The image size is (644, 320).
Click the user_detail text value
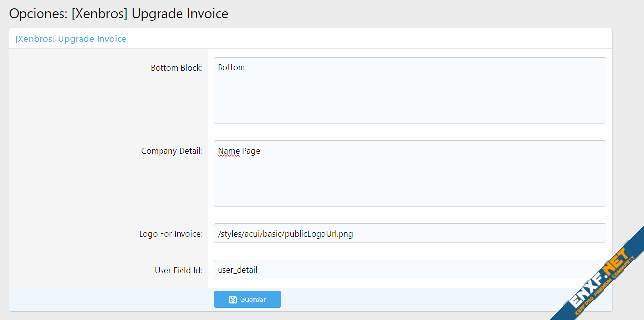pyautogui.click(x=237, y=270)
